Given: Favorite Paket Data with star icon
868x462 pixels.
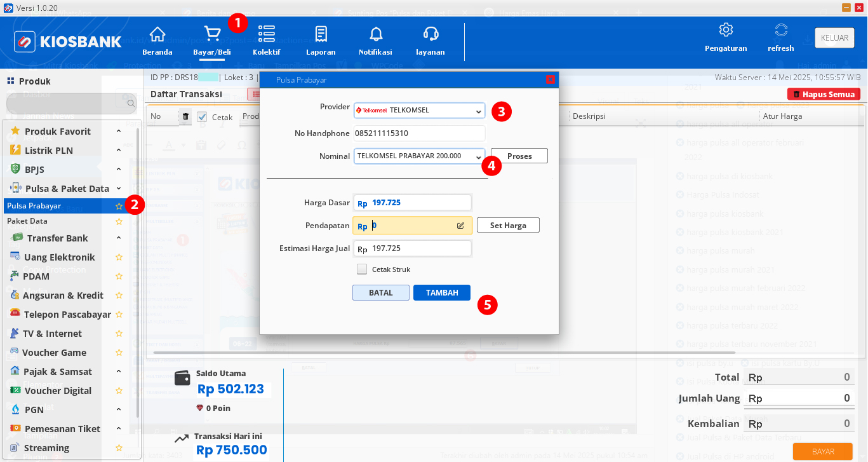Looking at the screenshot, I should click(x=119, y=221).
